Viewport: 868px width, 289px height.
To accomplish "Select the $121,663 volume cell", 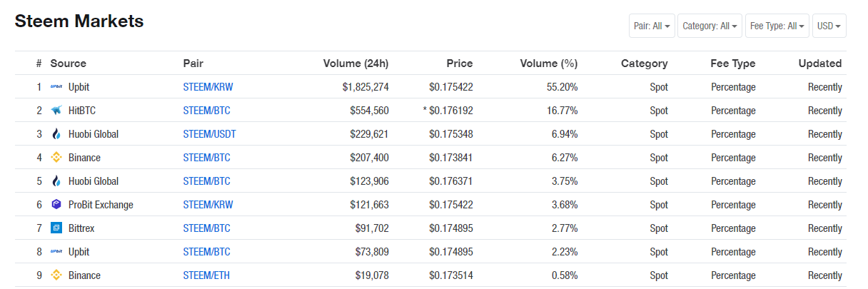I will (370, 205).
